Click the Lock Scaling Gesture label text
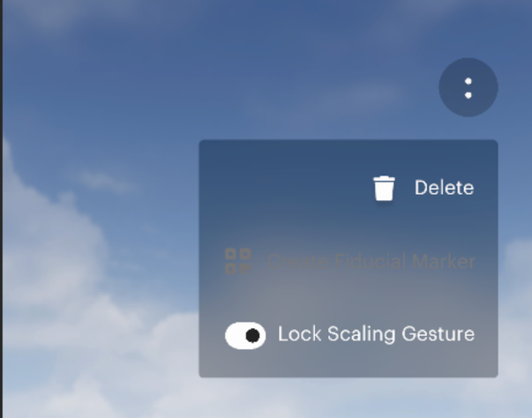The image size is (532, 418). click(x=376, y=334)
